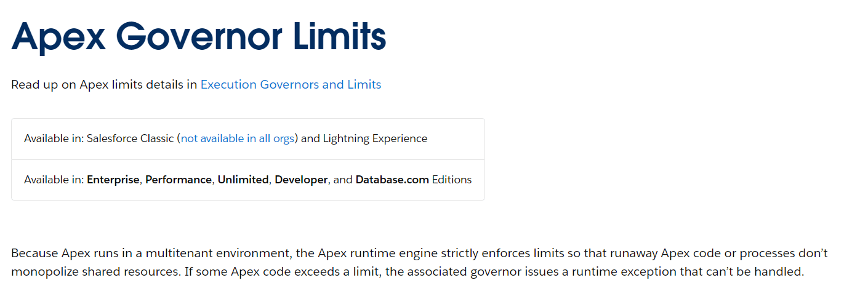Viewport: 868px width, 299px height.
Task: Click 'Apex runtime engine' in the paragraph
Action: pos(378,253)
